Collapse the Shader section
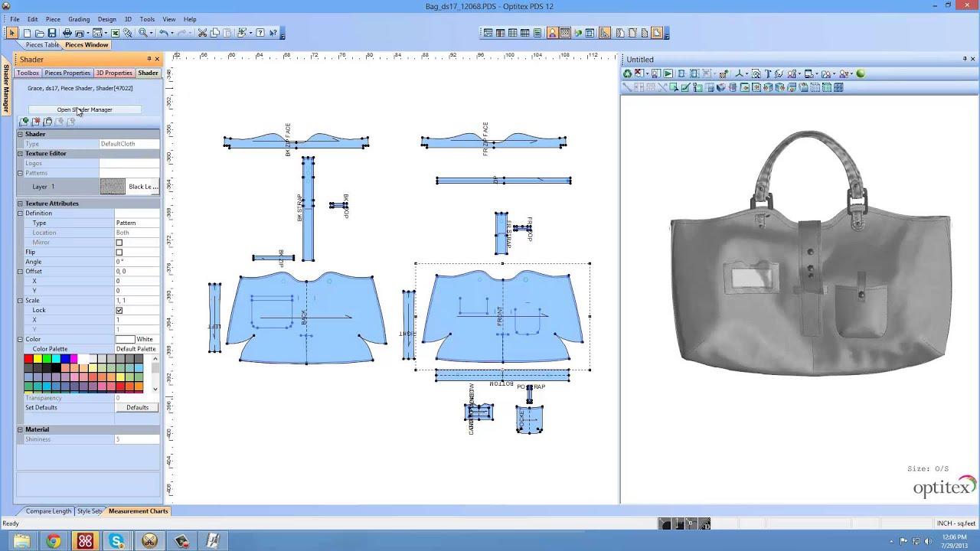The image size is (980, 551). 21,134
